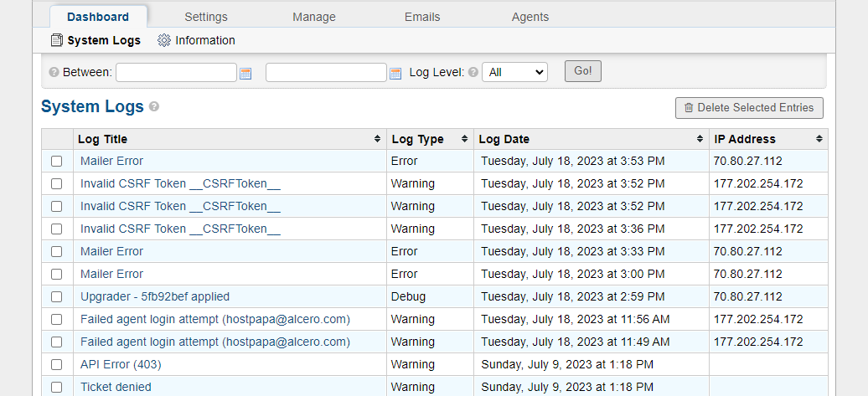Image resolution: width=868 pixels, height=396 pixels.
Task: Open the Ticket denied log entry
Action: pos(116,387)
